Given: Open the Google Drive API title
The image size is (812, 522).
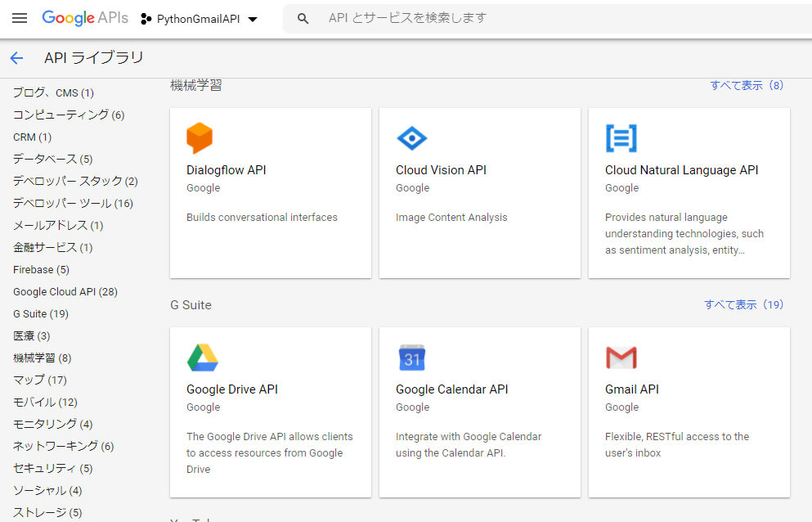Looking at the screenshot, I should tap(232, 389).
